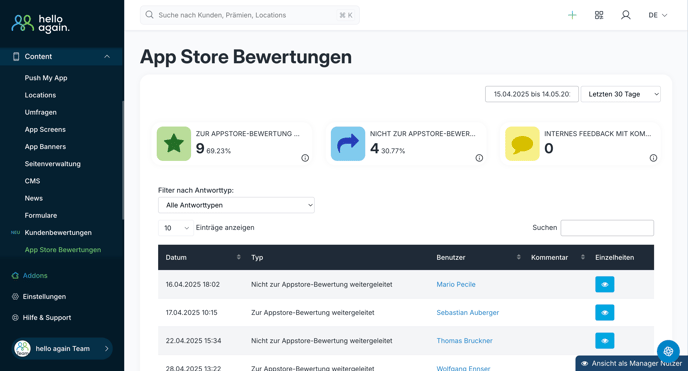
Task: Open the Alle Antworttypen filter dropdown
Action: (236, 205)
